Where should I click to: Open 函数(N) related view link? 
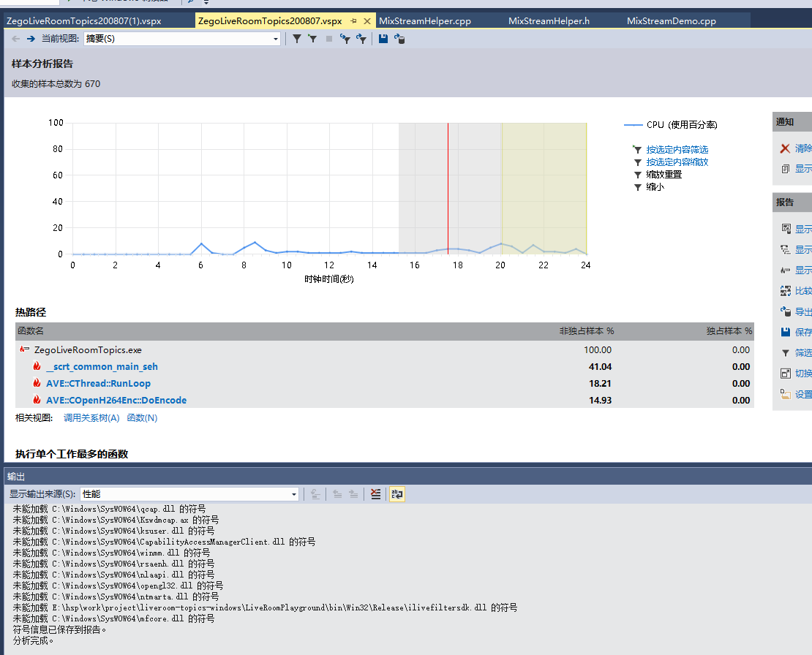click(142, 417)
